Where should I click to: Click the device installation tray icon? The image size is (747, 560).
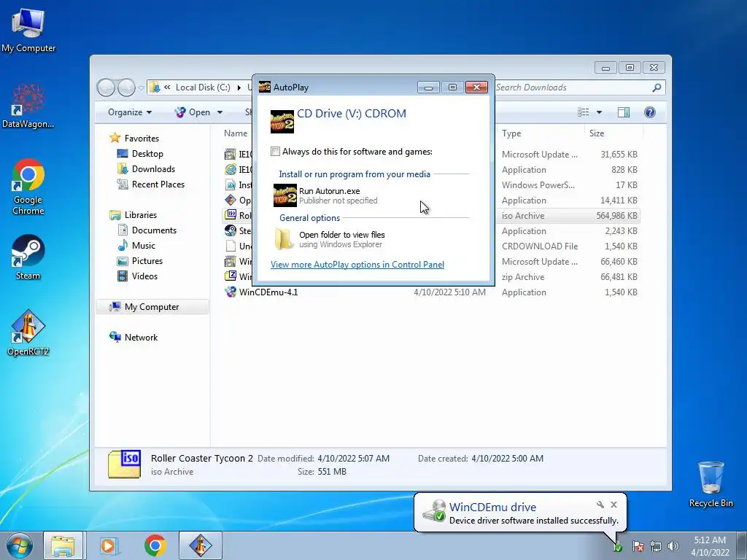(x=618, y=547)
